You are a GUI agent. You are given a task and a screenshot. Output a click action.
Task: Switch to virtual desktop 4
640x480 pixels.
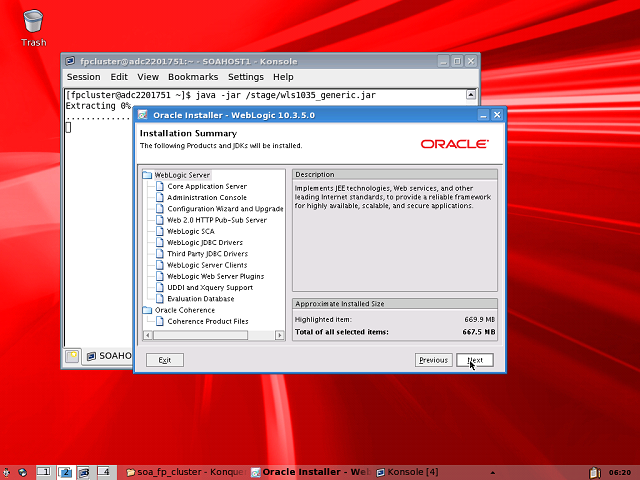coord(104,472)
